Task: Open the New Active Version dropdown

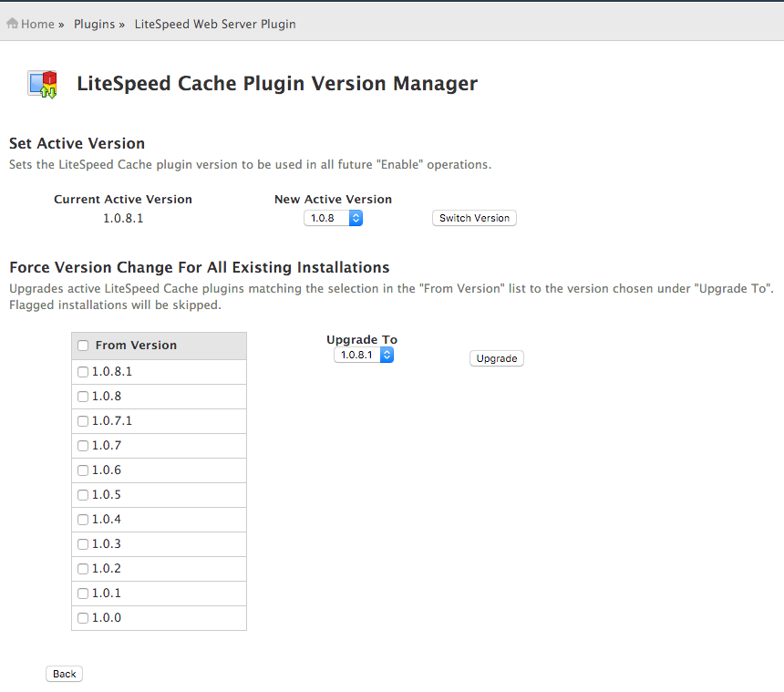Action: tap(333, 218)
